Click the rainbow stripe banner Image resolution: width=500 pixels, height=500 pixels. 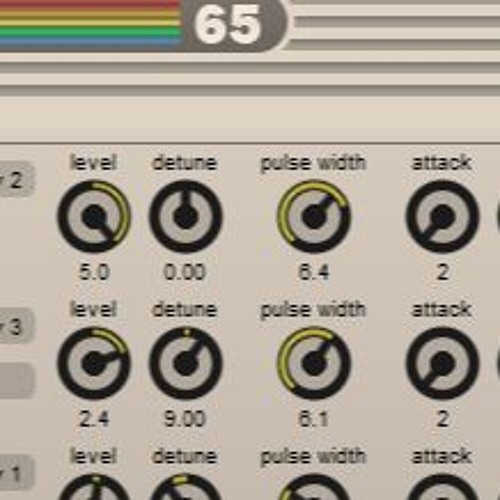click(x=91, y=23)
